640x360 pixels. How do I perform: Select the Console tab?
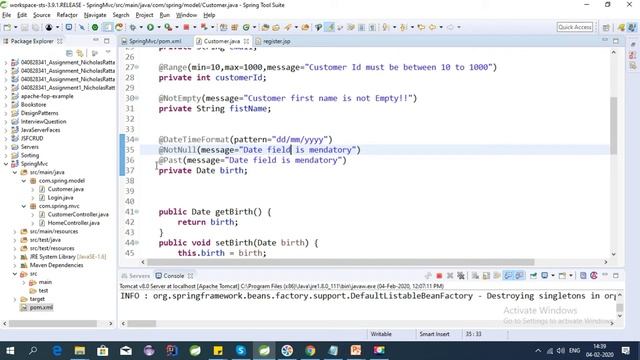(173, 276)
